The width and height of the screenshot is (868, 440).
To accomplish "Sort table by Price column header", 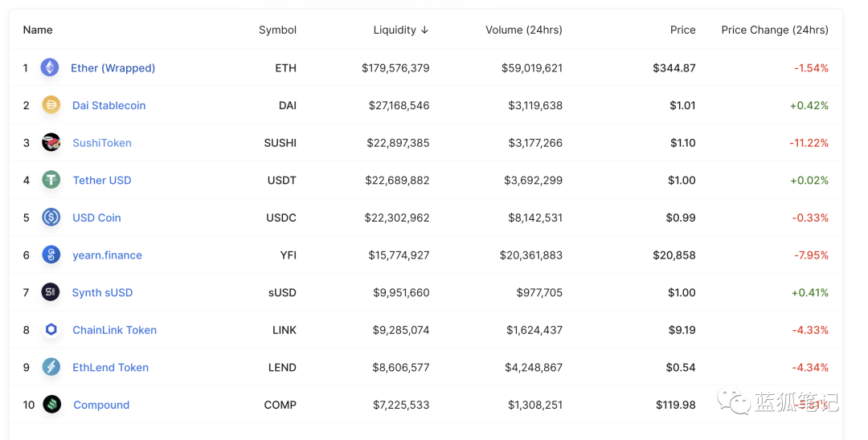I will pyautogui.click(x=682, y=30).
